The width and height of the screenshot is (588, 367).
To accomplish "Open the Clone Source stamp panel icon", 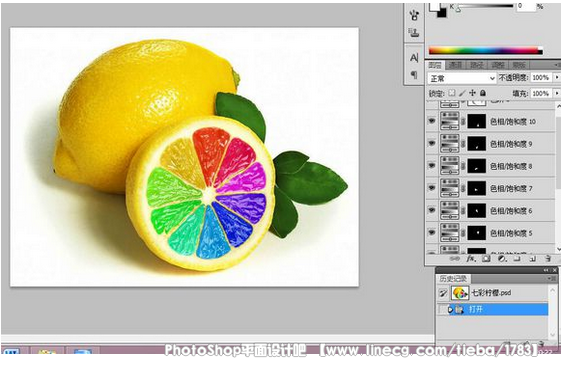I will (414, 33).
